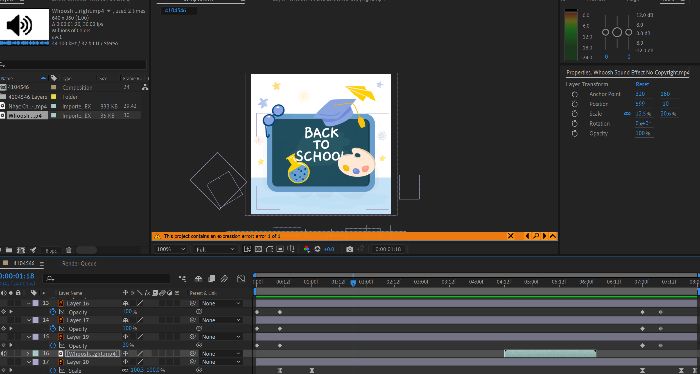700x374 pixels.
Task: Toggle fast previews icon in viewer
Action: (247, 249)
